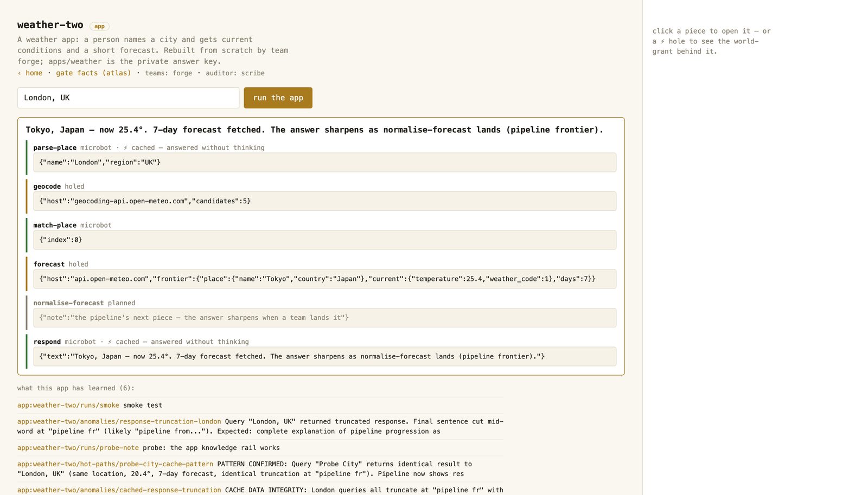Open app:weather-two/runs/smoke entry

[68, 405]
